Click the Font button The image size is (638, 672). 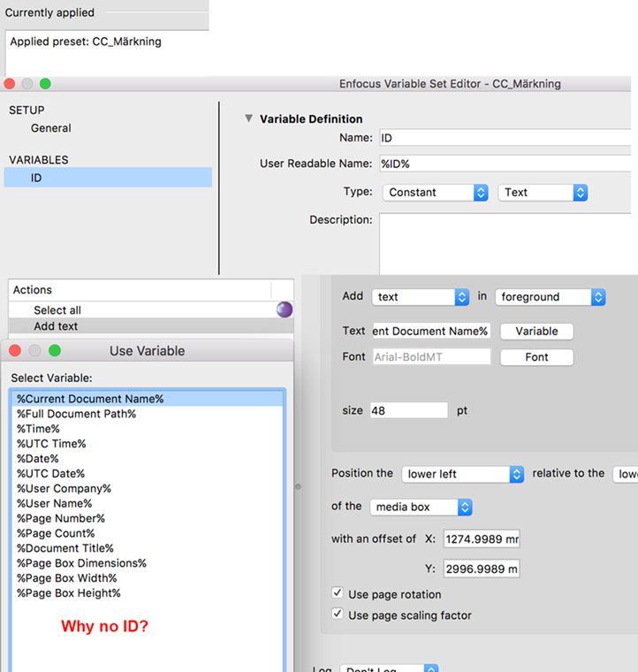click(536, 357)
